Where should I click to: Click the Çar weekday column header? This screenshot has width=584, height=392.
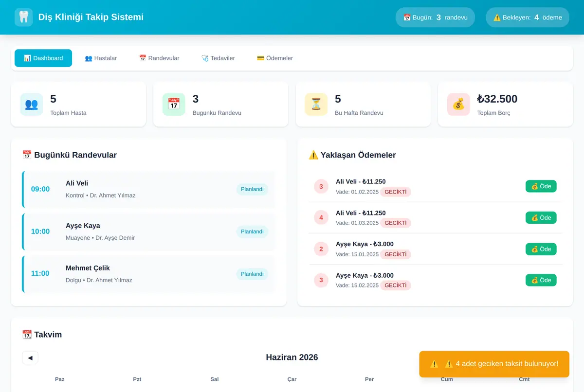click(x=292, y=379)
